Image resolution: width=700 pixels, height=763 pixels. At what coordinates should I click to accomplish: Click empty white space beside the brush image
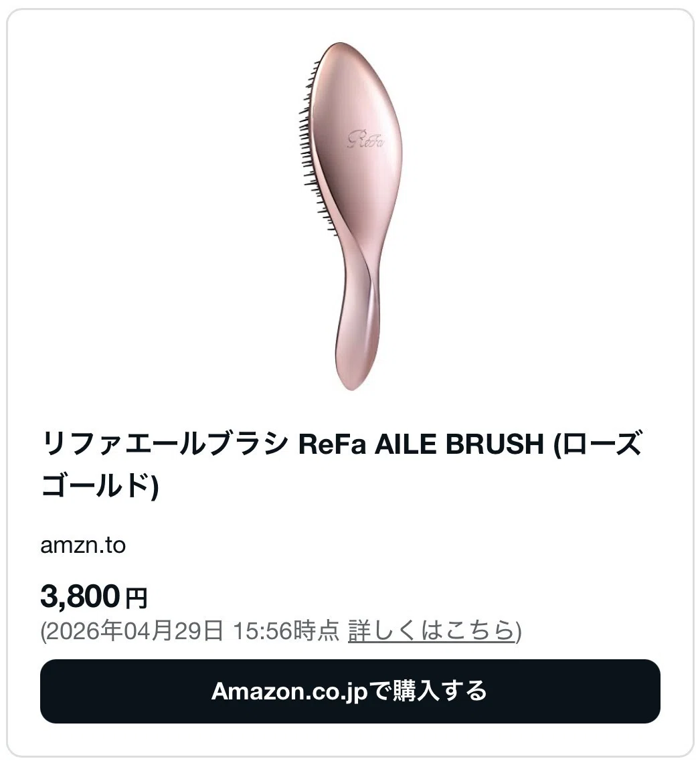146,219
